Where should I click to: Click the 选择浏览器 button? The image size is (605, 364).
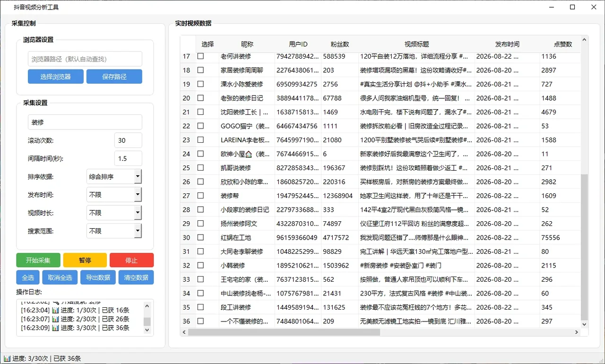point(56,77)
